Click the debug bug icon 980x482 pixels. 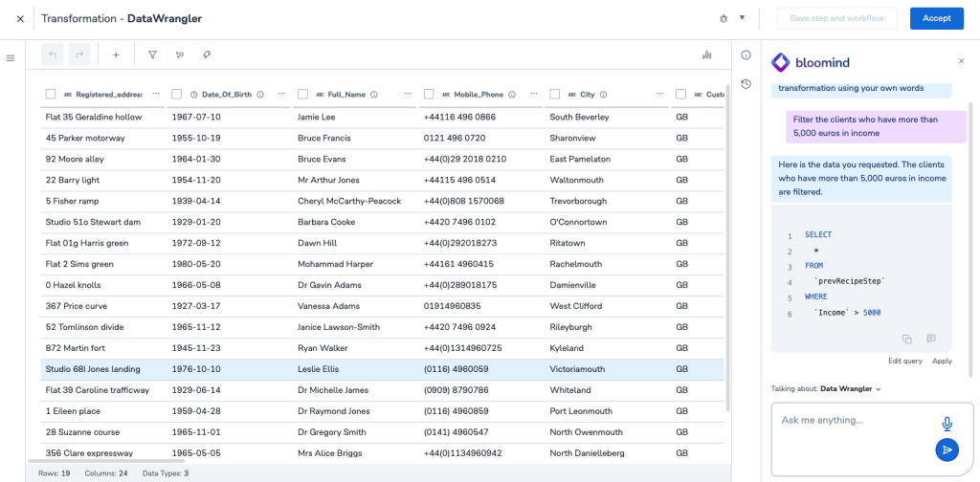tap(724, 18)
